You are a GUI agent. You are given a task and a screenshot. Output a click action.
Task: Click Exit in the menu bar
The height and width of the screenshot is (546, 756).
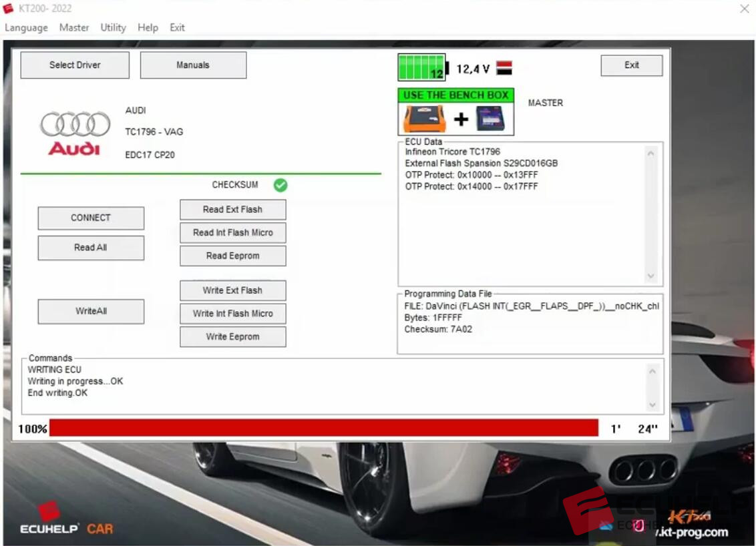(177, 27)
